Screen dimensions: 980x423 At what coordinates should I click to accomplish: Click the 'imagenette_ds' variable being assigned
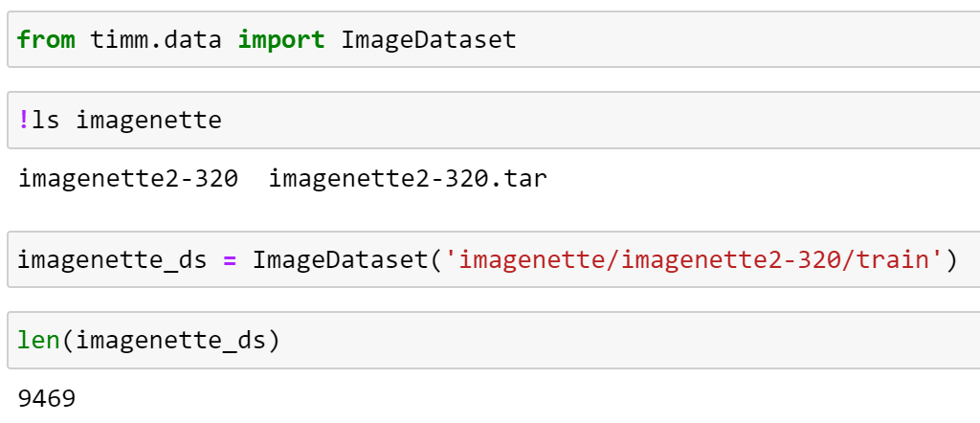[x=112, y=259]
